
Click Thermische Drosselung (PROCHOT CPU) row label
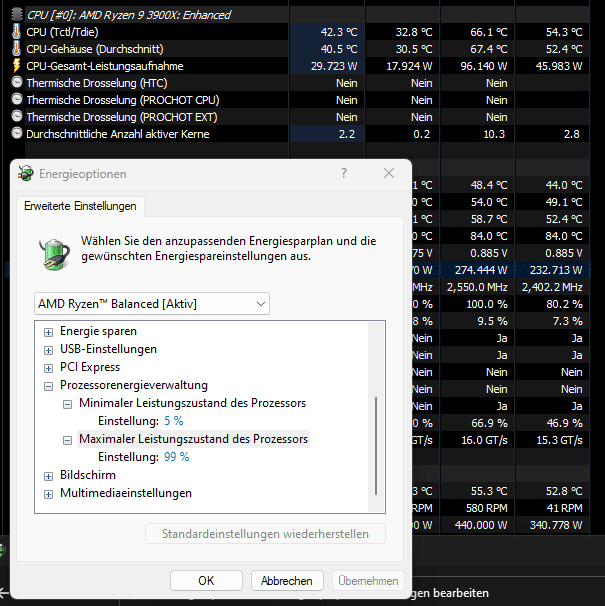123,100
